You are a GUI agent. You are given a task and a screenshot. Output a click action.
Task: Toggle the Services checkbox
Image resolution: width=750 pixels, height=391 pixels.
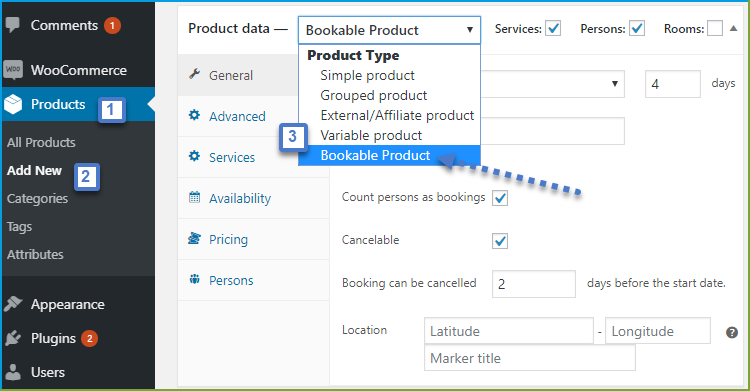pyautogui.click(x=553, y=29)
